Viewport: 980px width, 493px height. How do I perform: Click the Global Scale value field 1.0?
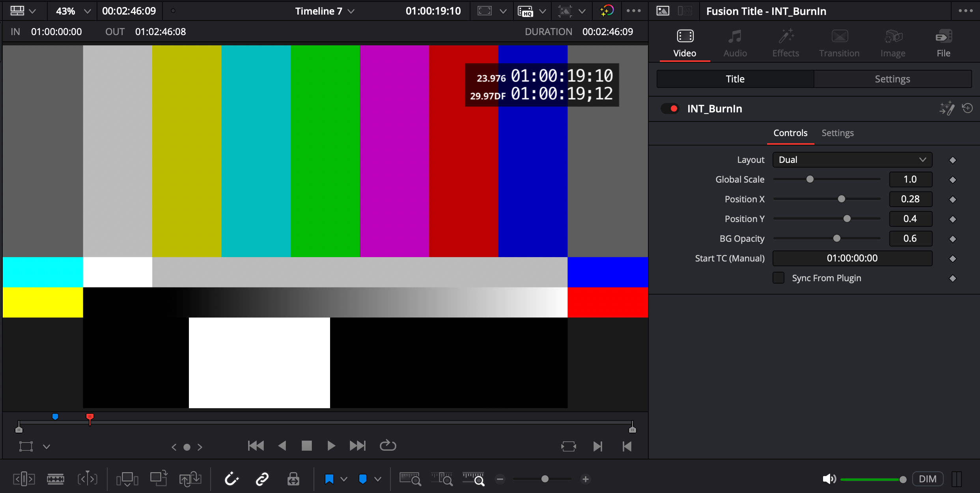(911, 179)
